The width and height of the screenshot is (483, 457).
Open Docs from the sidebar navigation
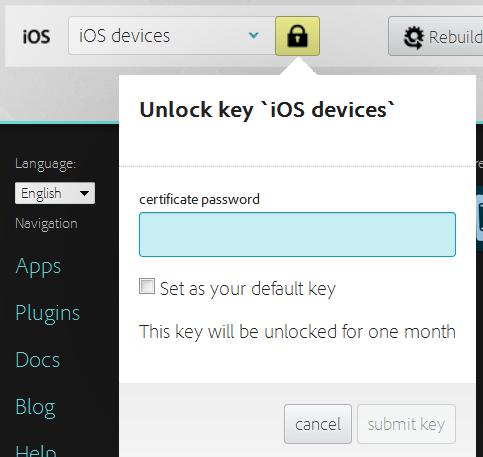point(38,360)
